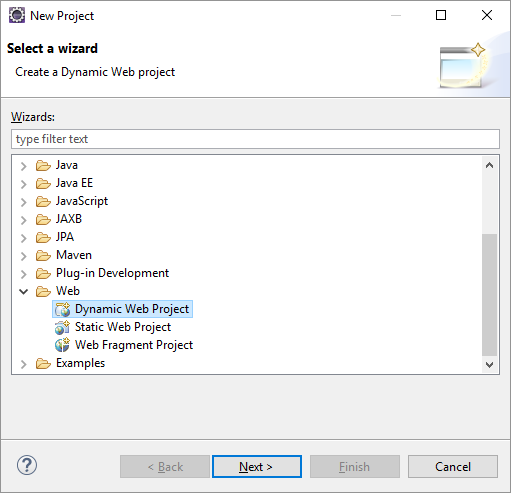Click the disabled Finish button
This screenshot has height=493, width=511.
coord(355,466)
